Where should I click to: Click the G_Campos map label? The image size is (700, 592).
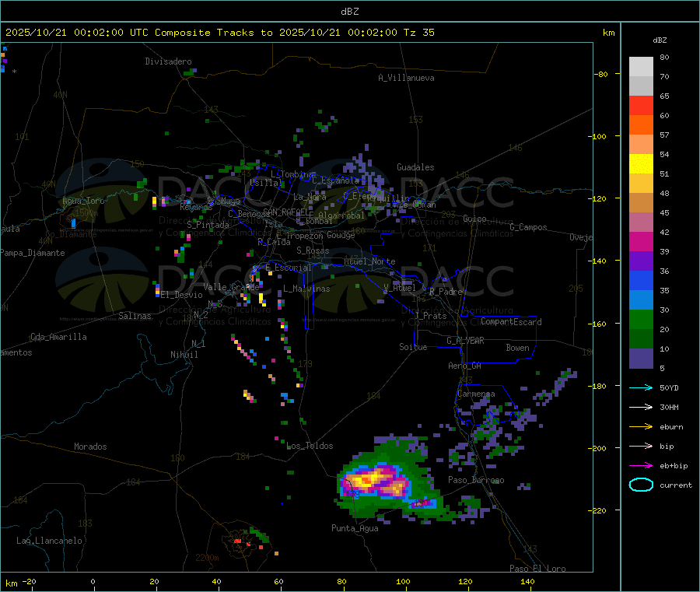pos(528,227)
